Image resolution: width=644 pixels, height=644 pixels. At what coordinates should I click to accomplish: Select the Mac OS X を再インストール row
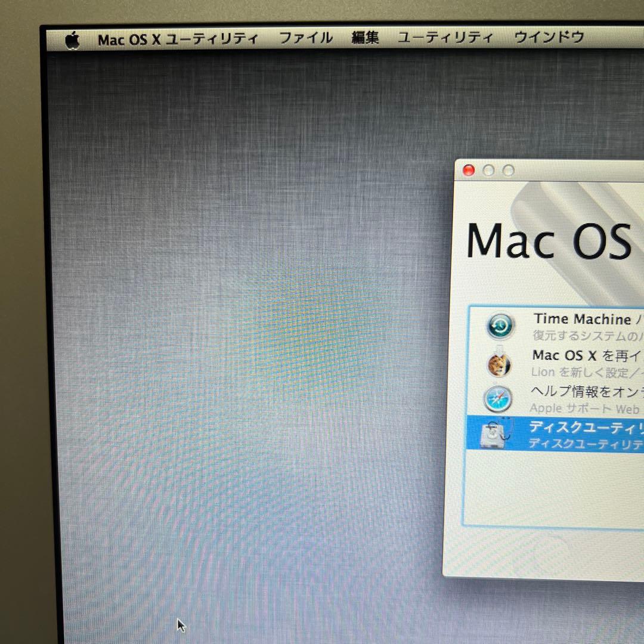click(572, 363)
